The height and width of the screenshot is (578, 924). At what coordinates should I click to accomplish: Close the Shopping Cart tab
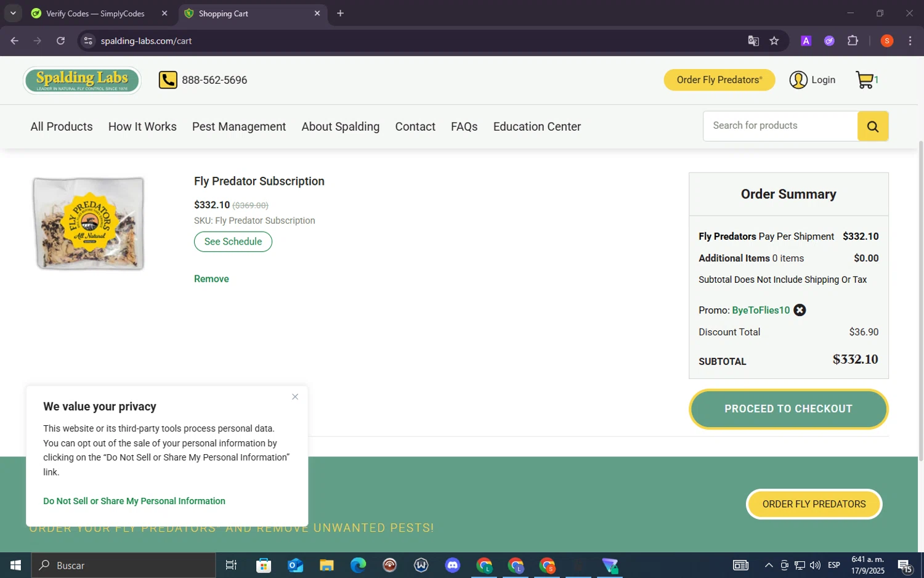[x=317, y=13]
